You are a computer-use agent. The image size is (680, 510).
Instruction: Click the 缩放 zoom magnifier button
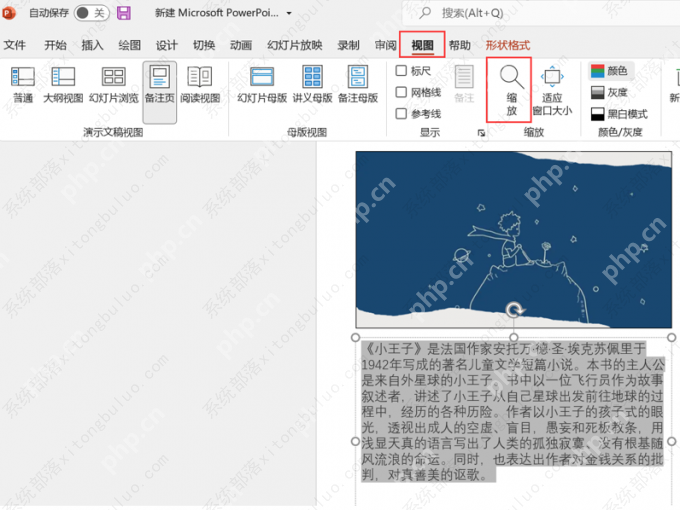click(x=511, y=90)
